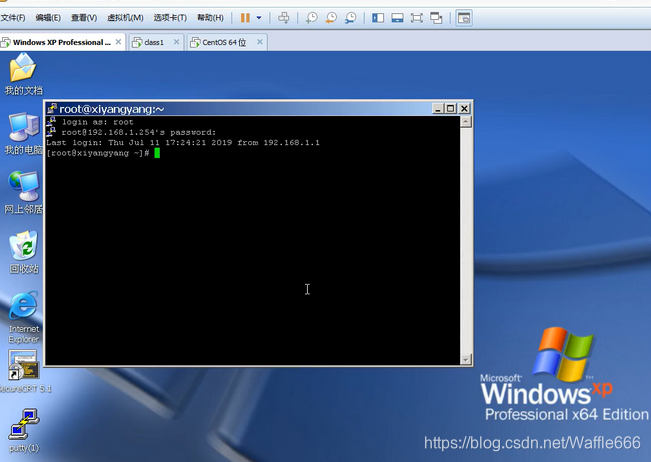The image size is (651, 462).
Task: Minimize the root@xiyangyang PuTTY window
Action: pyautogui.click(x=438, y=109)
